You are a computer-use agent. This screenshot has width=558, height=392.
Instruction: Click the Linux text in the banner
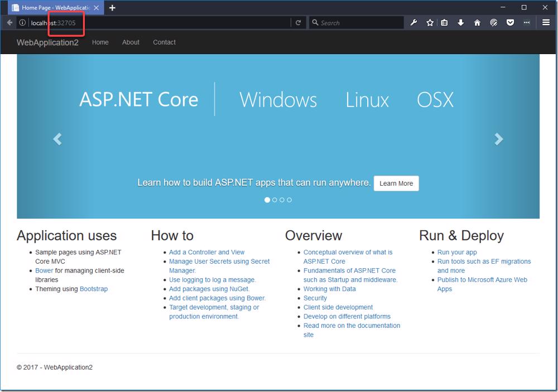click(x=367, y=100)
